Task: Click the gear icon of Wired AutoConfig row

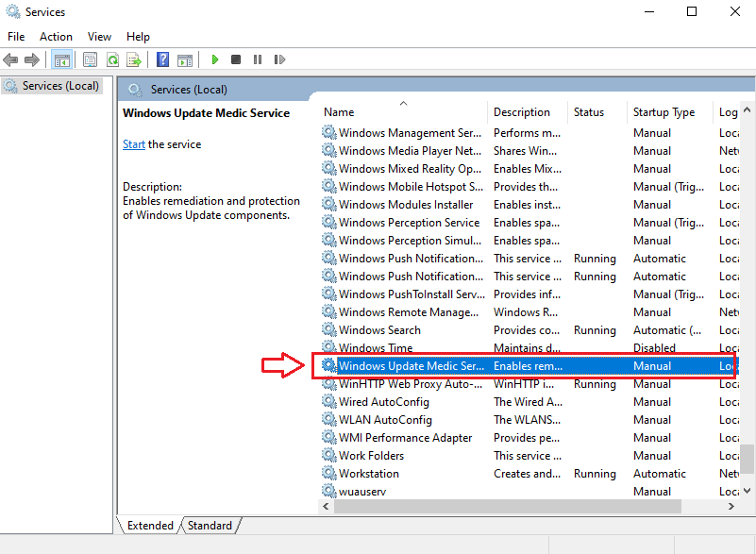Action: [x=328, y=401]
